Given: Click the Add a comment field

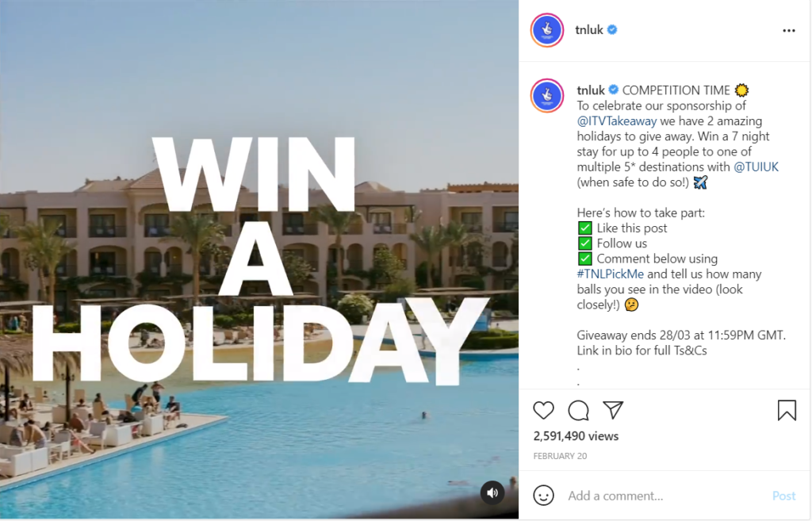Looking at the screenshot, I should 665,496.
